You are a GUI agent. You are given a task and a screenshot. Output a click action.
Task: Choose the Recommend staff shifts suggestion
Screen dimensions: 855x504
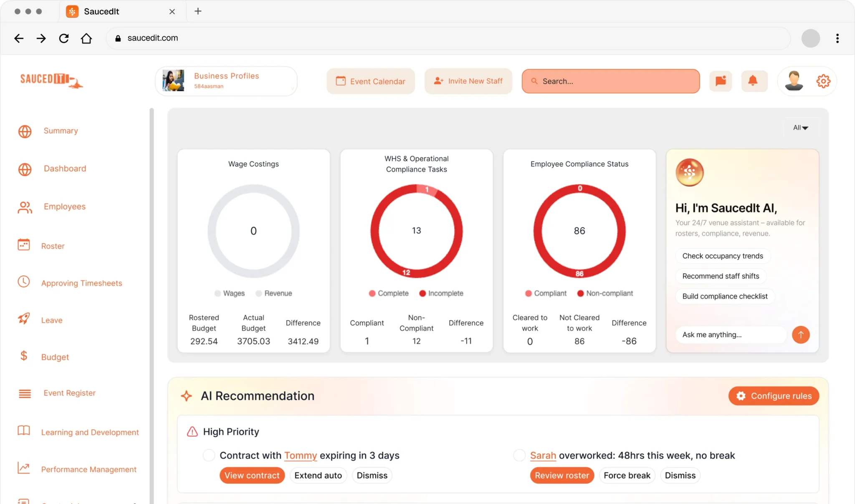(721, 276)
